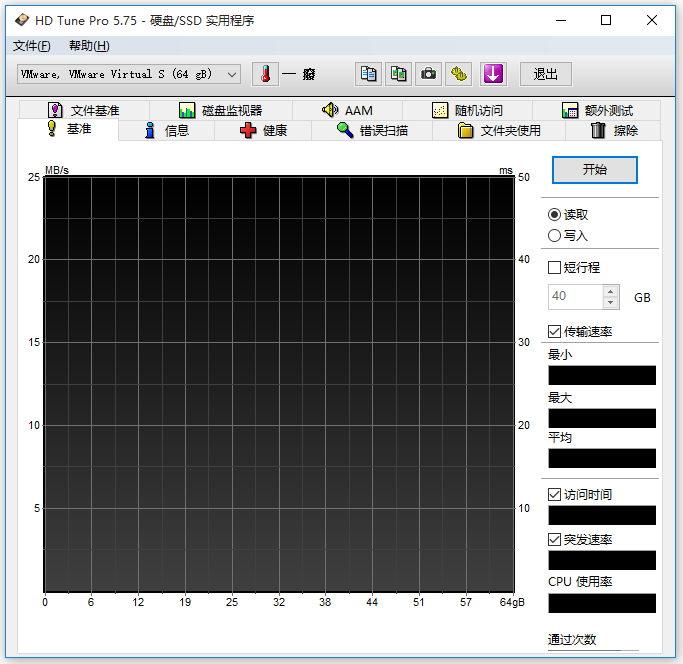The height and width of the screenshot is (664, 683).
Task: Click the 通过次数 label
Action: point(572,639)
